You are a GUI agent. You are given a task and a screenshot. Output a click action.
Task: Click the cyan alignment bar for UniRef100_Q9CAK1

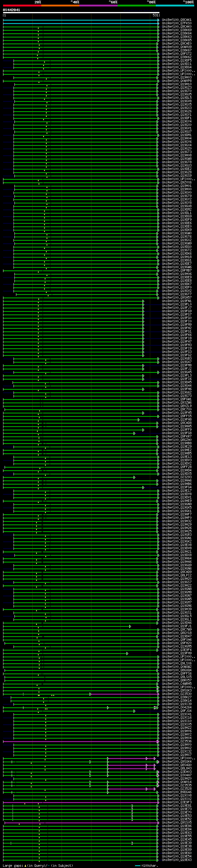(81, 20)
